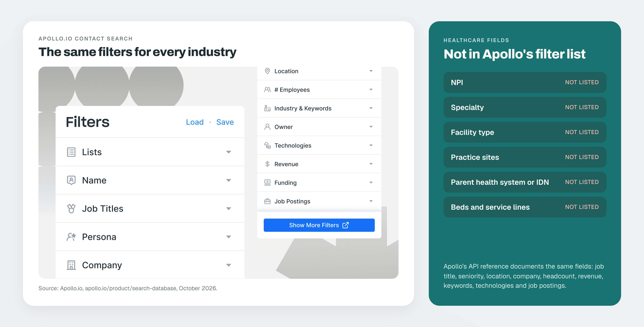Select the Practice sites row
This screenshot has height=327, width=644.
tap(525, 157)
